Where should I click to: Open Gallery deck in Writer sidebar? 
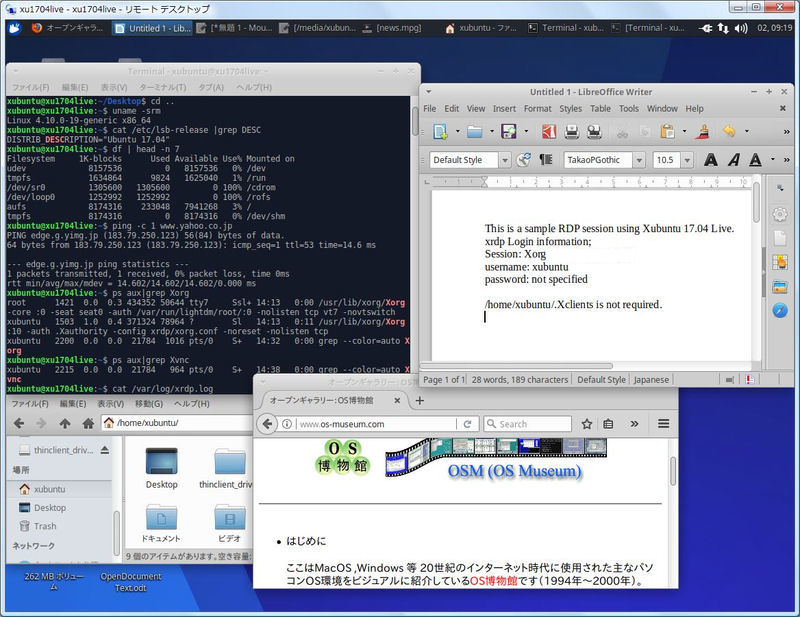[x=780, y=286]
